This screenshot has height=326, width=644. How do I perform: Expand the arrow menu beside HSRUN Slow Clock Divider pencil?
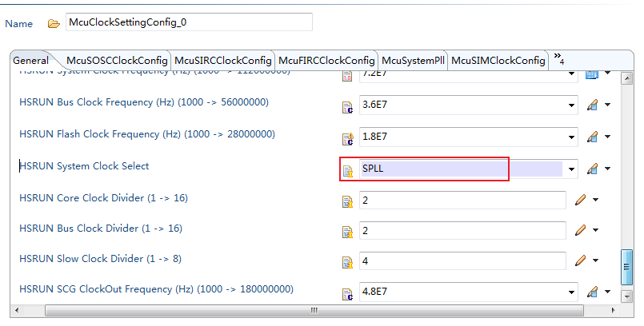595,260
